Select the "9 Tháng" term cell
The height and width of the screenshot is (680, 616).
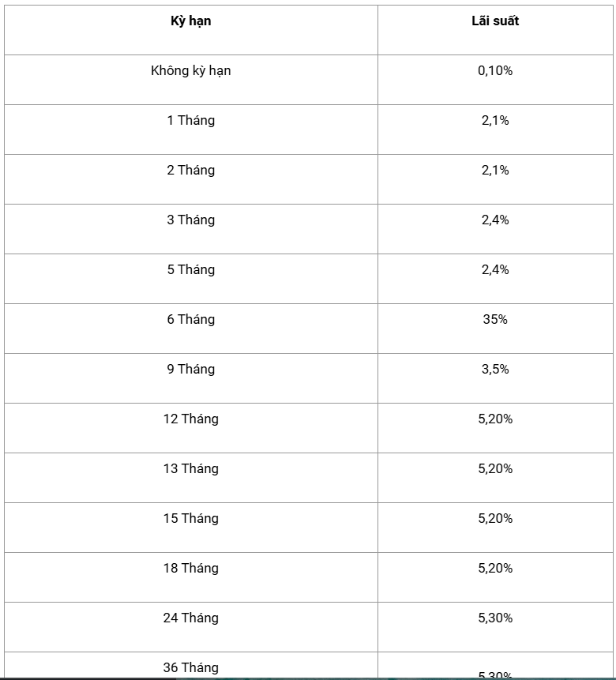point(191,370)
